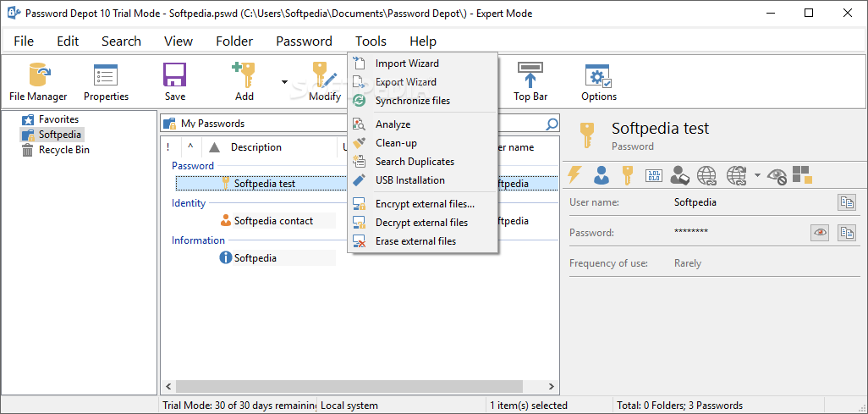Open the Folder menu
The image size is (868, 414).
[x=234, y=41]
